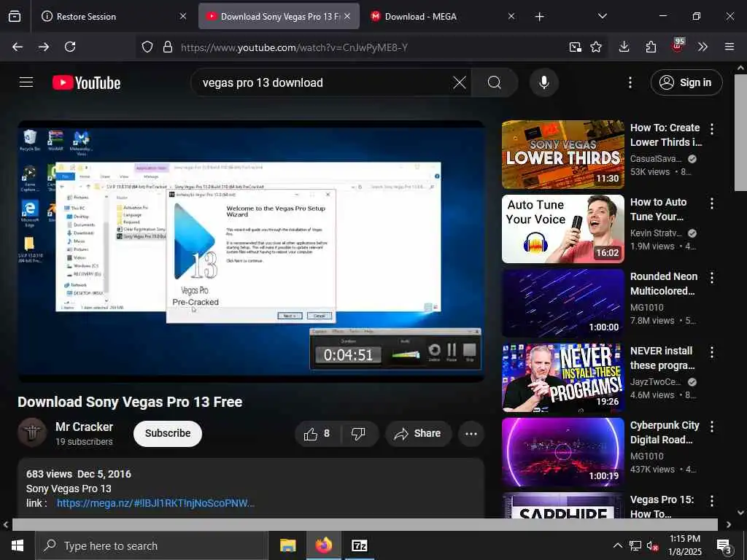
Task: Go to the YouTube home logo
Action: coord(86,82)
